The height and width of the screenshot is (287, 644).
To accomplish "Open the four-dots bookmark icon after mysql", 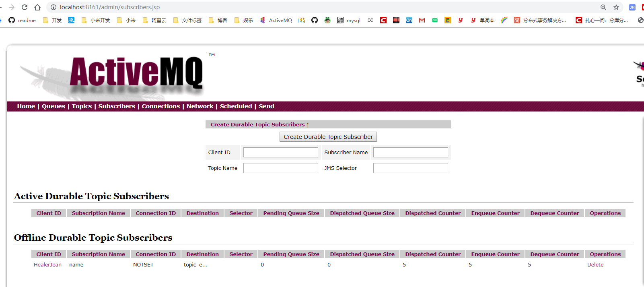I will tap(370, 20).
